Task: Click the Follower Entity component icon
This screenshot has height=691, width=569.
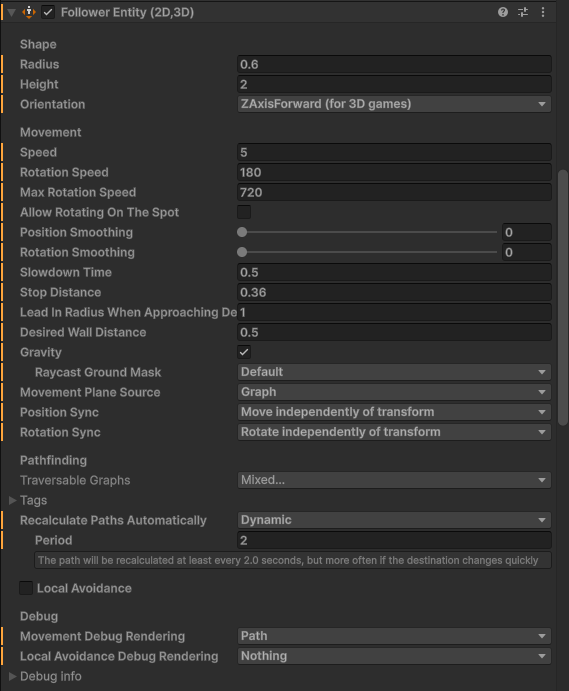Action: click(x=29, y=12)
